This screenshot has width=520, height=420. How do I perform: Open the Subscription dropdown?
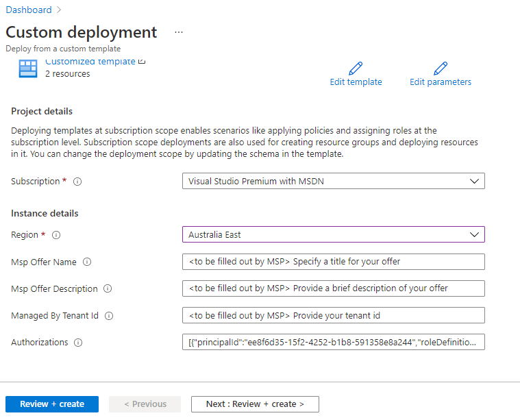click(333, 181)
